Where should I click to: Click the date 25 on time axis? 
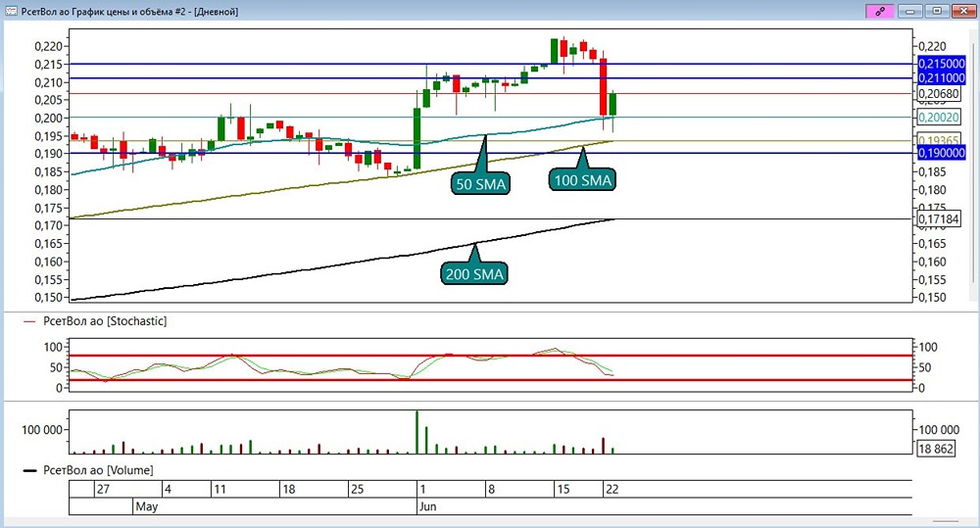[357, 489]
